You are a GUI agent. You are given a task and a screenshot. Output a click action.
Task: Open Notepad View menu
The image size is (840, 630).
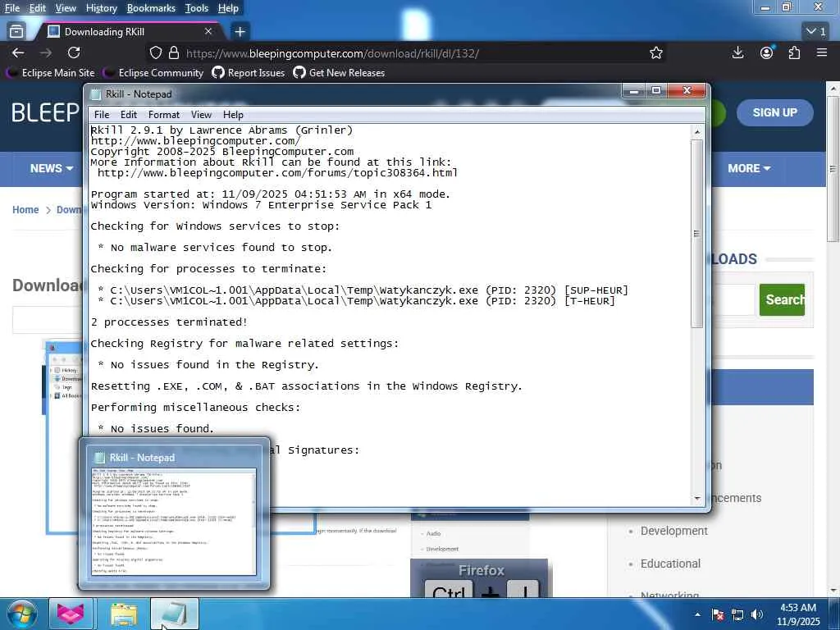point(201,115)
